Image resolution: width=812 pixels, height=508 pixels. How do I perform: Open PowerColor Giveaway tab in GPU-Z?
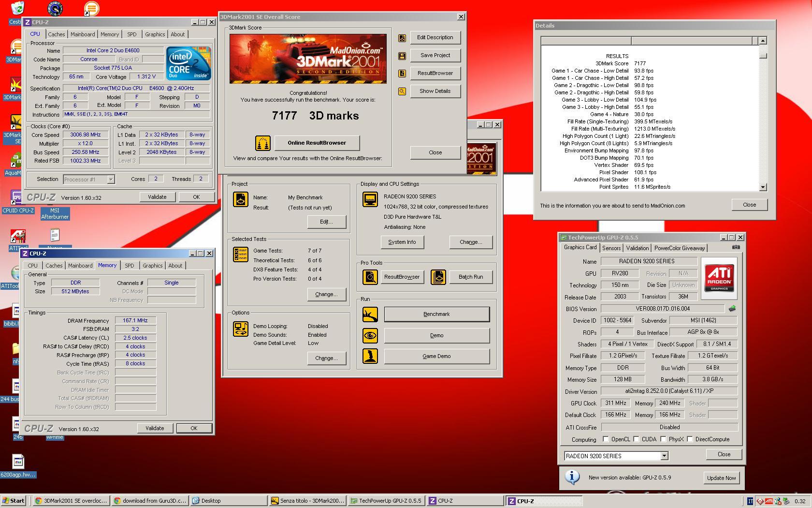click(679, 248)
